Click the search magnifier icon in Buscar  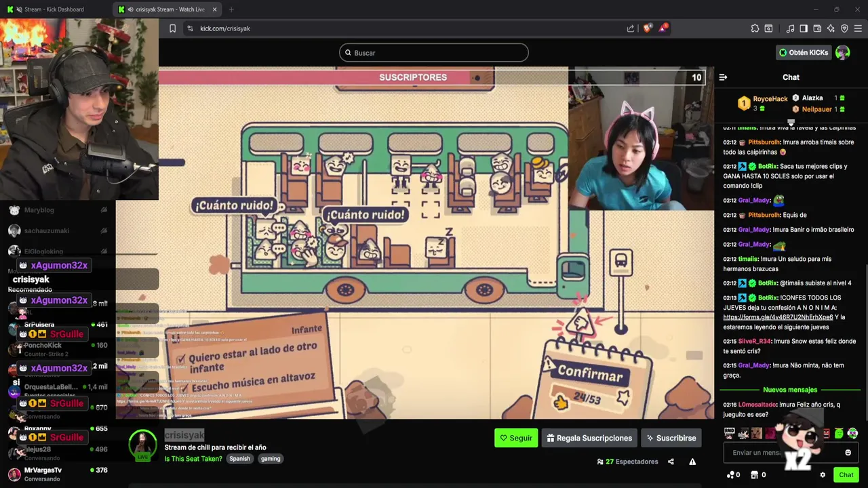point(348,53)
